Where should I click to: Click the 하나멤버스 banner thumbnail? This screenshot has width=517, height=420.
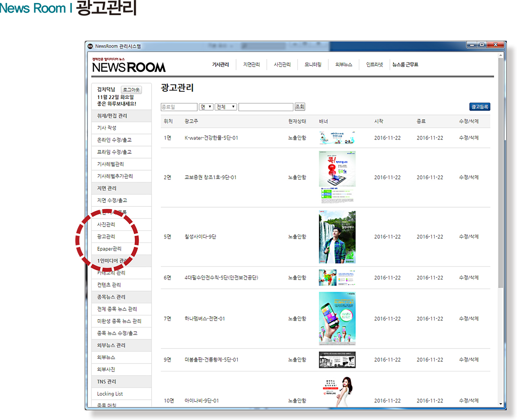pyautogui.click(x=337, y=319)
